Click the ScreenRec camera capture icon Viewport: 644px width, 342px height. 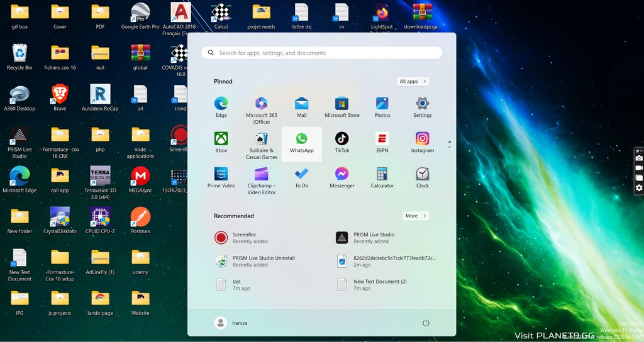[x=639, y=158]
